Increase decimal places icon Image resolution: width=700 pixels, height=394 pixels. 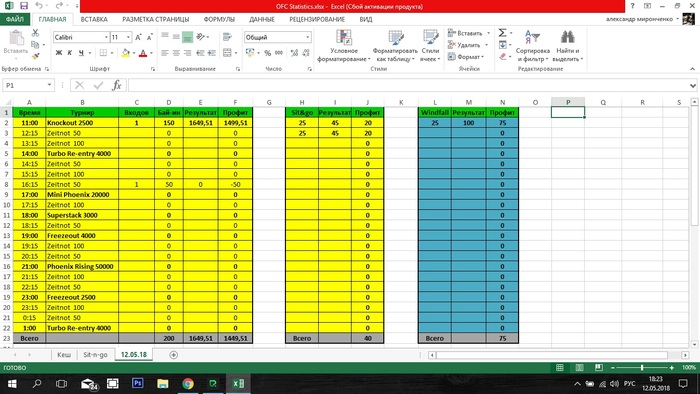pos(294,53)
